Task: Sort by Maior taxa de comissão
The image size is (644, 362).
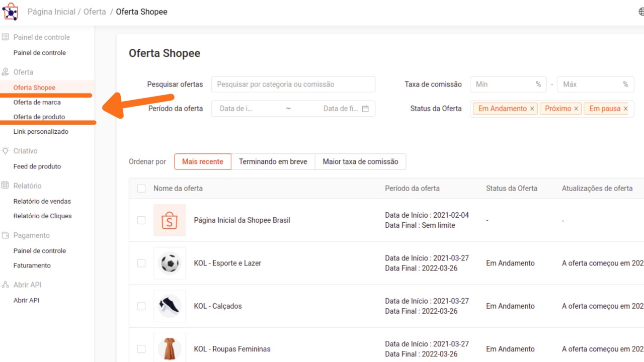Action: point(361,161)
